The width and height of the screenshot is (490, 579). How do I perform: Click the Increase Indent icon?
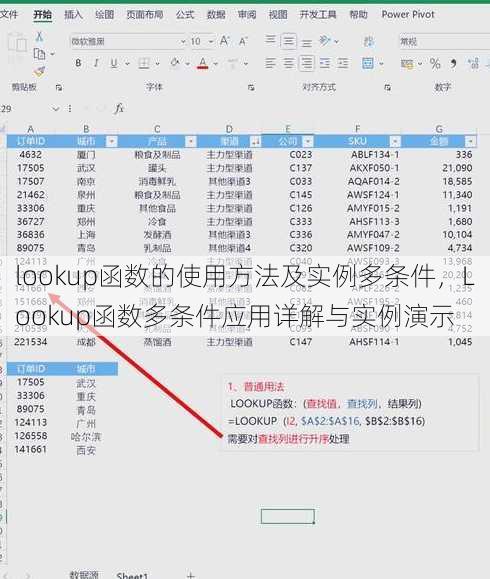pyautogui.click(x=343, y=63)
